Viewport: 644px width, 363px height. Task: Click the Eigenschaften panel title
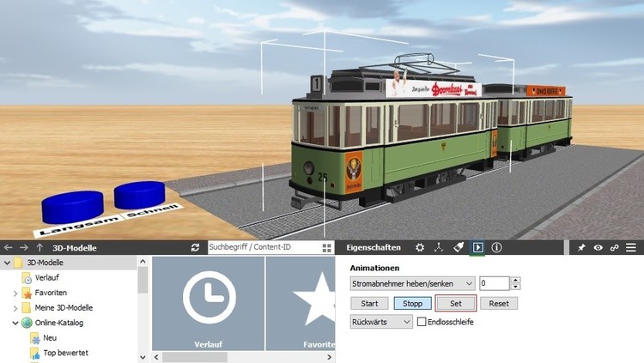pyautogui.click(x=374, y=248)
